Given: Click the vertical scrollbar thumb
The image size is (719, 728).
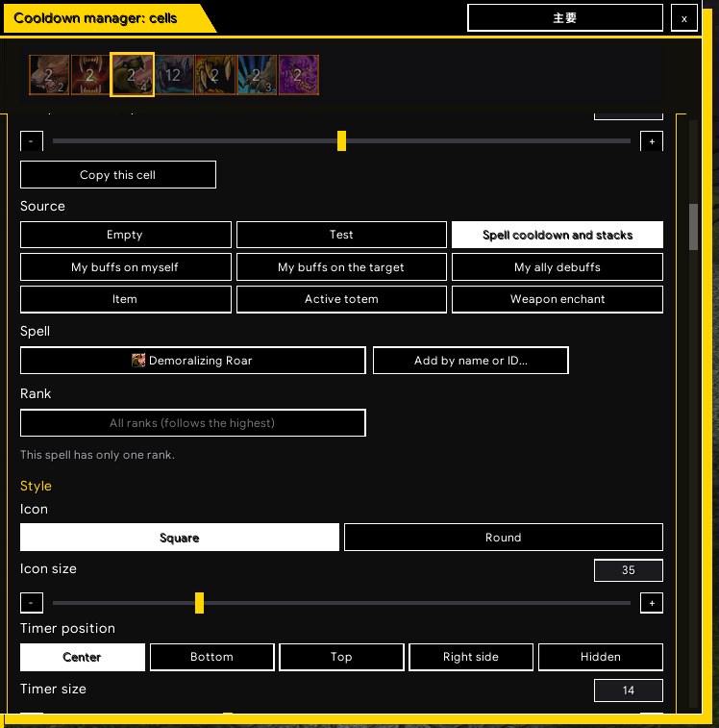Looking at the screenshot, I should click(693, 227).
